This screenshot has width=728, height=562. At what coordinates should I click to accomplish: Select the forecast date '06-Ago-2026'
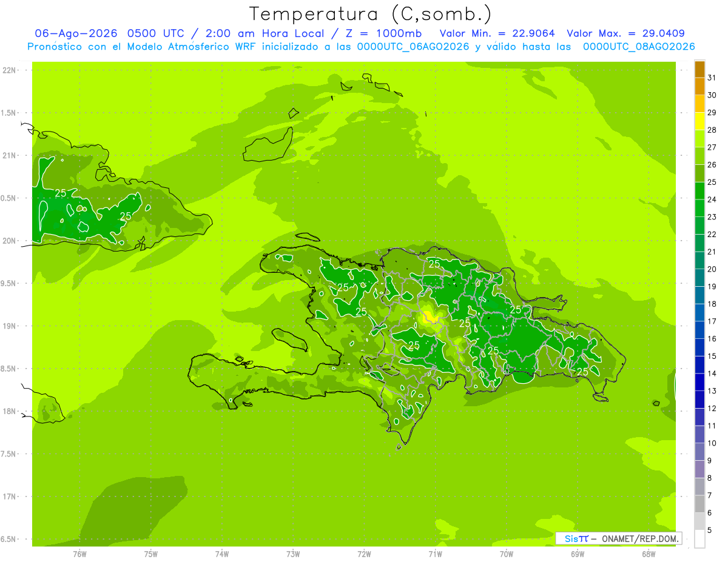(x=75, y=33)
